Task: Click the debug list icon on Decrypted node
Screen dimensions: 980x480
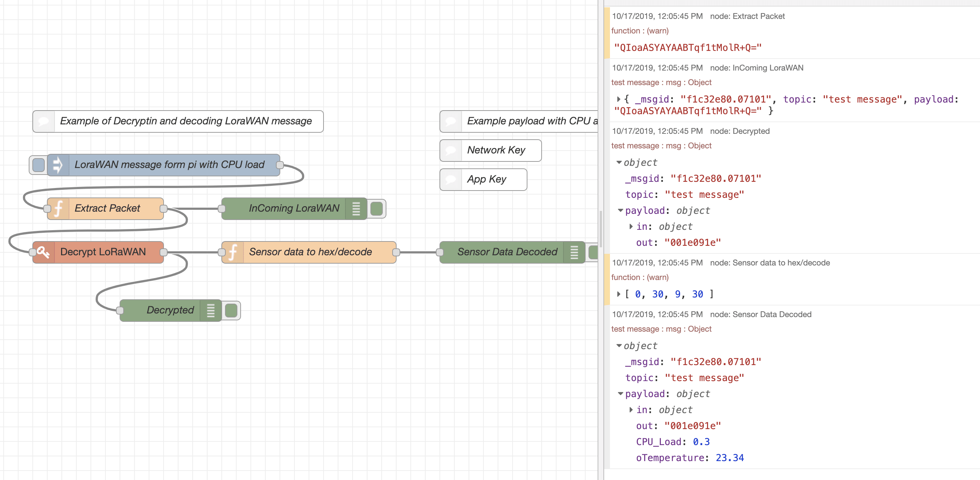Action: (x=210, y=311)
